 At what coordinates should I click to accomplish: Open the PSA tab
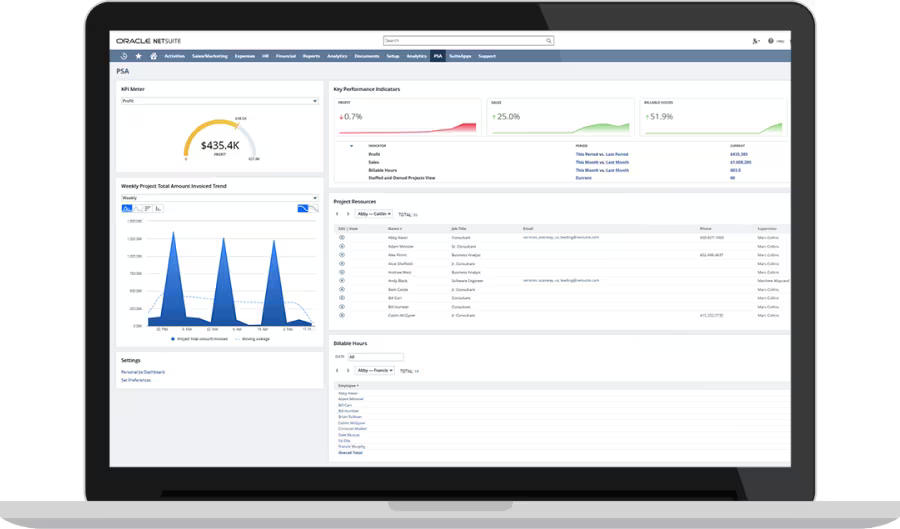437,56
